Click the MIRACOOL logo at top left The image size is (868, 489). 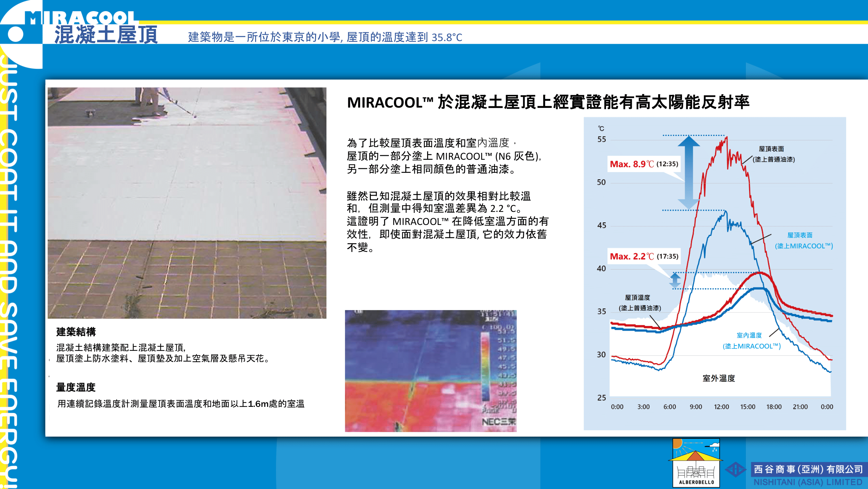tap(80, 18)
